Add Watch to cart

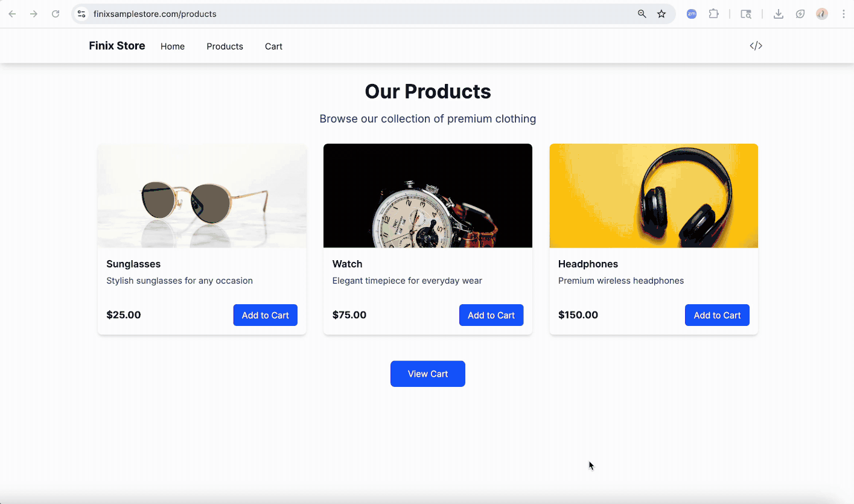tap(491, 315)
